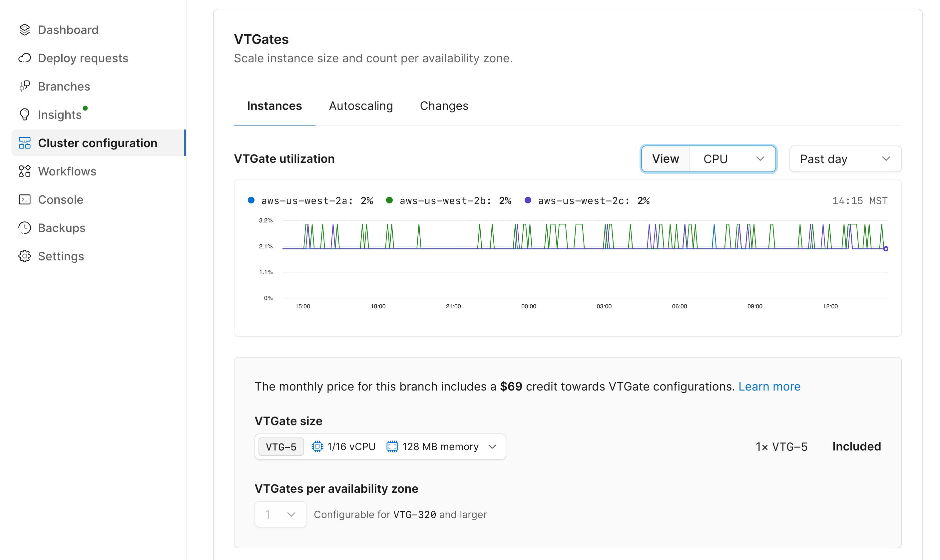Click the aws-us-west-2c legend label
This screenshot has height=560, width=940.
tap(594, 201)
